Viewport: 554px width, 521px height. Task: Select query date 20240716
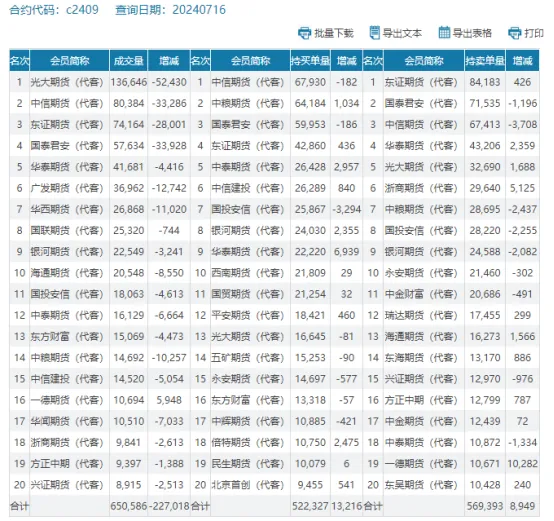(199, 10)
